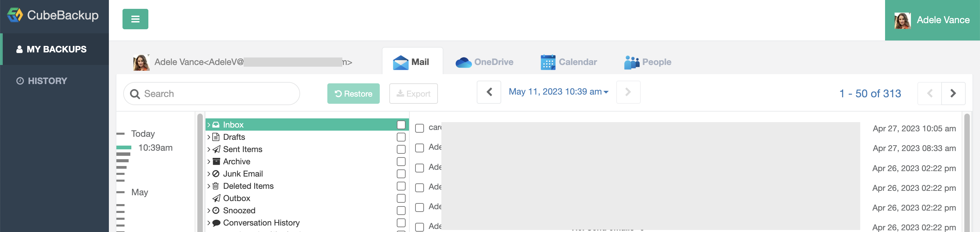Click the Archive box icon
980x232 pixels.
click(x=216, y=161)
